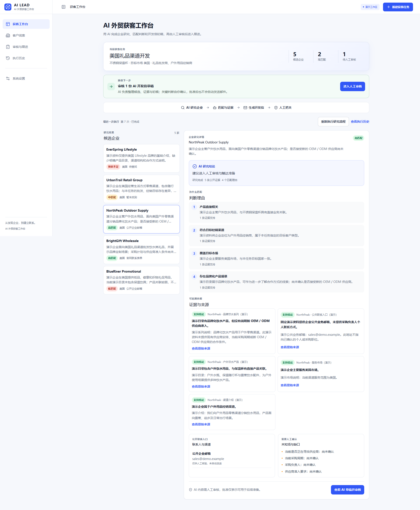Viewport: 420px width, 510px height.
Task: Open 执行历史 sidebar item
Action: coord(26,58)
